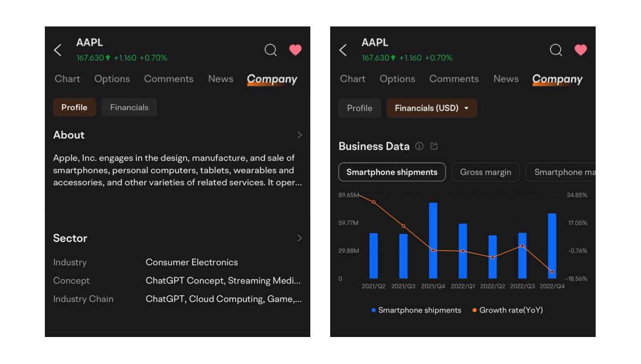This screenshot has width=641, height=364.
Task: Click the 34.85% axis label
Action: tap(577, 195)
